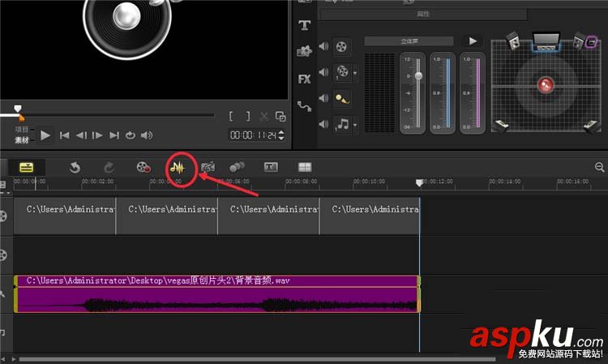Click the white volume slider knob

[x=418, y=76]
